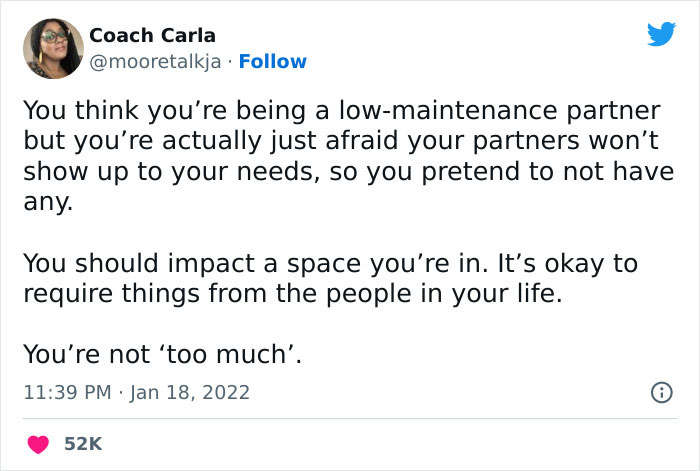Click the 52K likes count
Screen dimensions: 700x471
pos(83,443)
